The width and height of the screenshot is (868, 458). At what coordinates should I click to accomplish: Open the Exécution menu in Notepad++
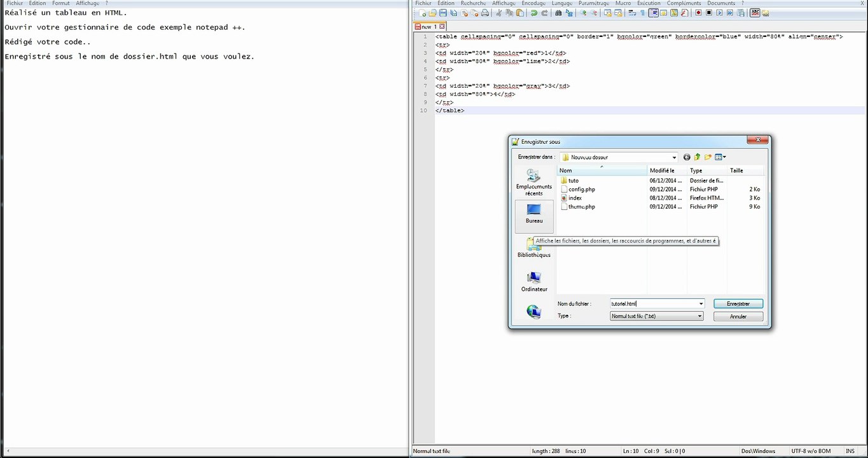point(649,3)
